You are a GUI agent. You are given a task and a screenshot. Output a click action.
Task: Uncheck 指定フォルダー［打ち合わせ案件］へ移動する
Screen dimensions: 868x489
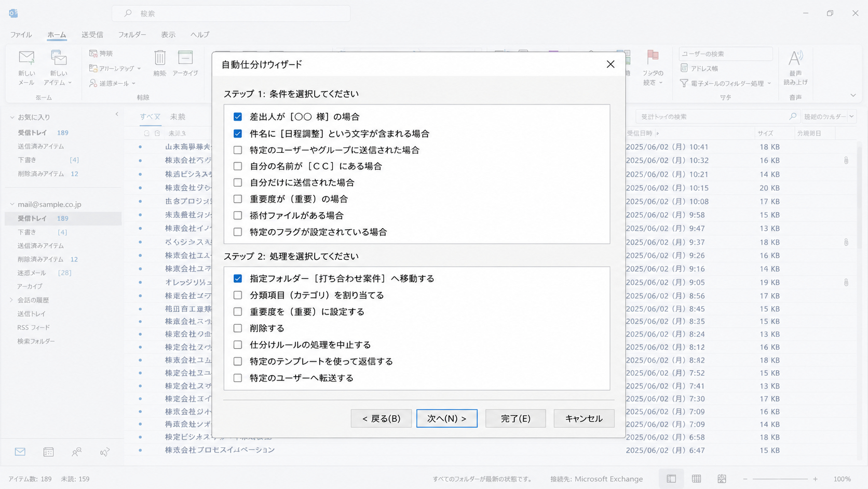[x=238, y=279]
